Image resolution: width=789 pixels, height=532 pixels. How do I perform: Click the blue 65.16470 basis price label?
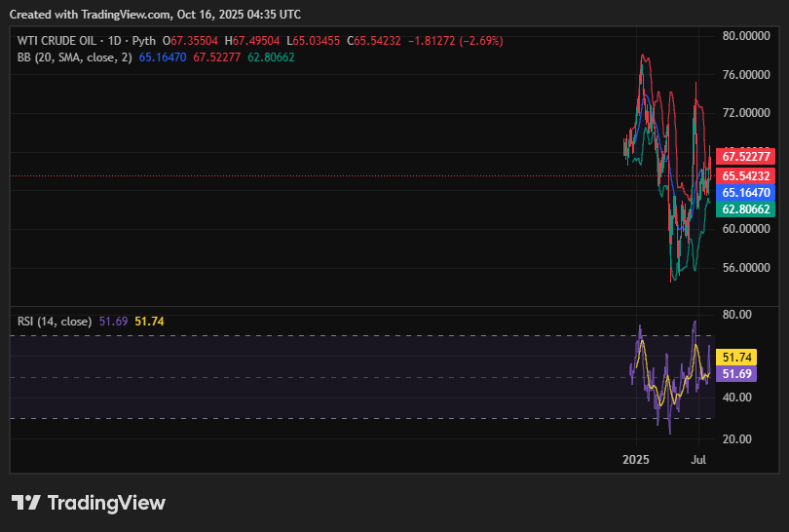coord(746,193)
